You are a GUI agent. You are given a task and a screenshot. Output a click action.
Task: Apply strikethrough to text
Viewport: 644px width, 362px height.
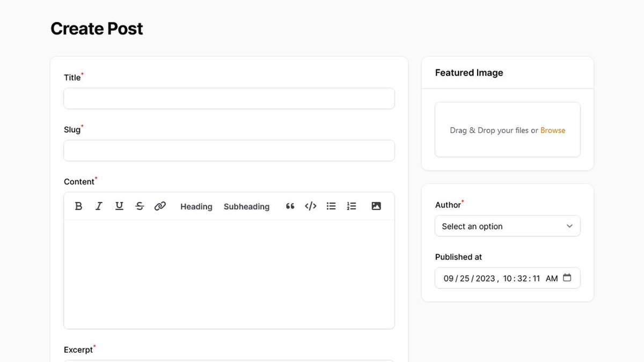(140, 206)
